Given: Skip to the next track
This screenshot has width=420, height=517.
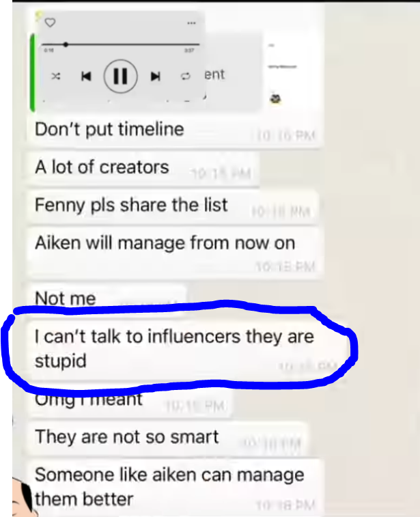Looking at the screenshot, I should point(155,76).
